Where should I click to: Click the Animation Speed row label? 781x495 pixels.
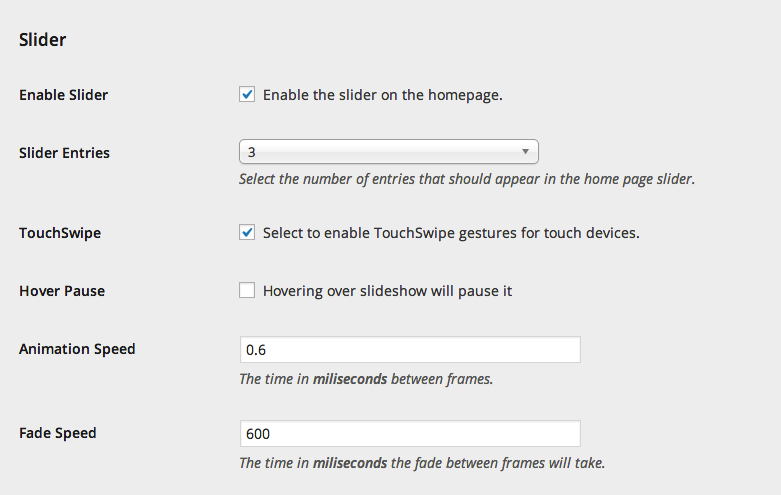point(77,349)
